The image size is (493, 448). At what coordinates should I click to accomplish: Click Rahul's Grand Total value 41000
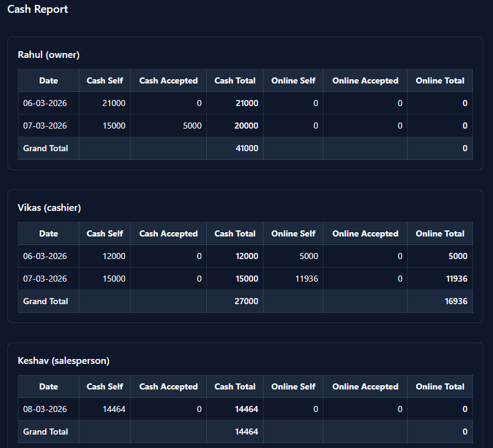point(246,148)
